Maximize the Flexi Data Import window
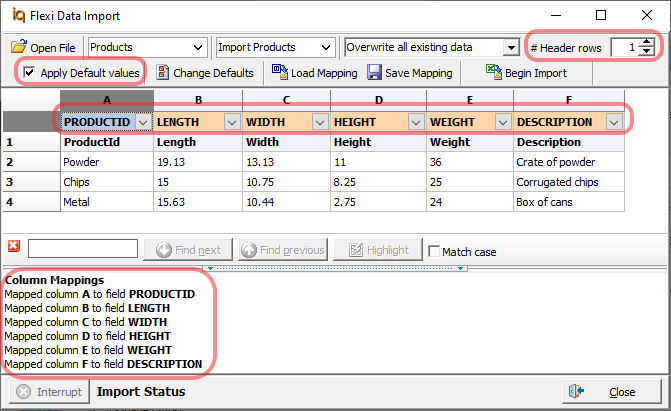The image size is (671, 411). click(x=601, y=15)
